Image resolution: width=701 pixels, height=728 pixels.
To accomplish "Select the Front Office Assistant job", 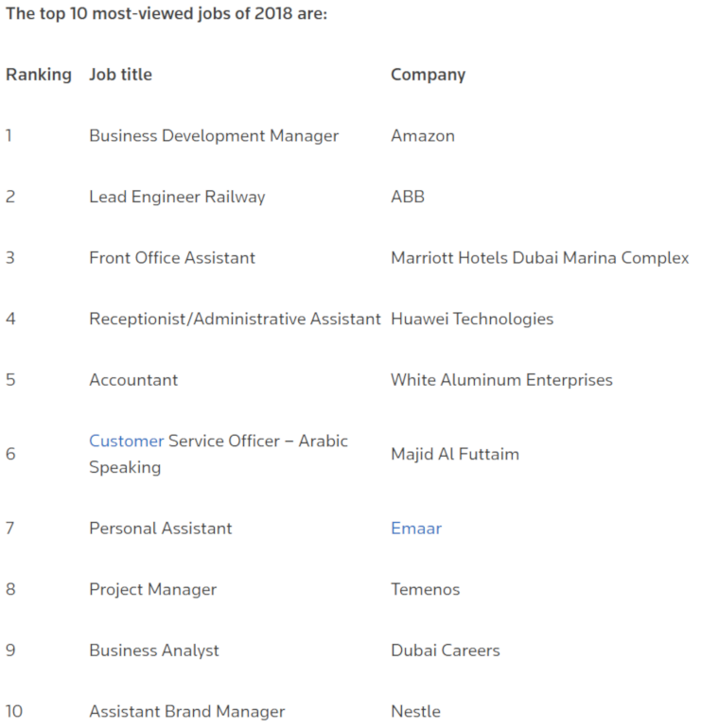I will click(x=172, y=258).
